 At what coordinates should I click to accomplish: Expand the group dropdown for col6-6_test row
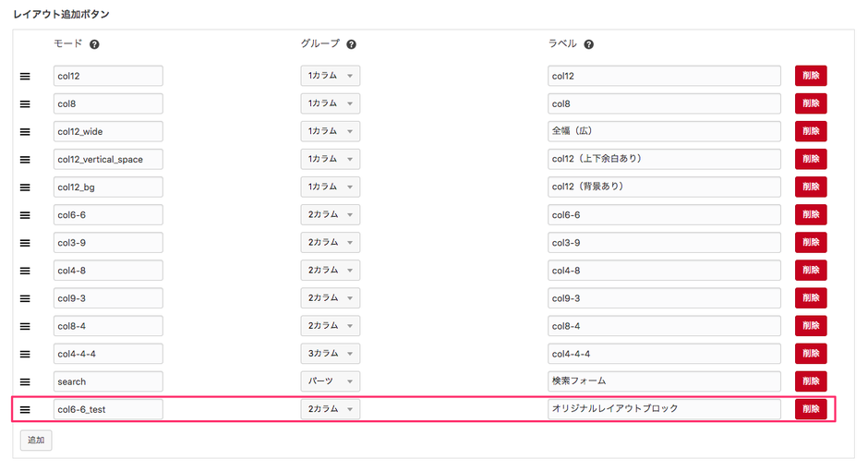(x=330, y=408)
